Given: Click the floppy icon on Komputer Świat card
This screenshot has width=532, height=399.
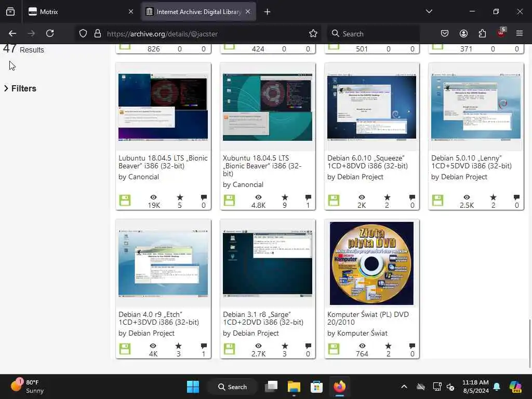Looking at the screenshot, I should click(x=334, y=349).
